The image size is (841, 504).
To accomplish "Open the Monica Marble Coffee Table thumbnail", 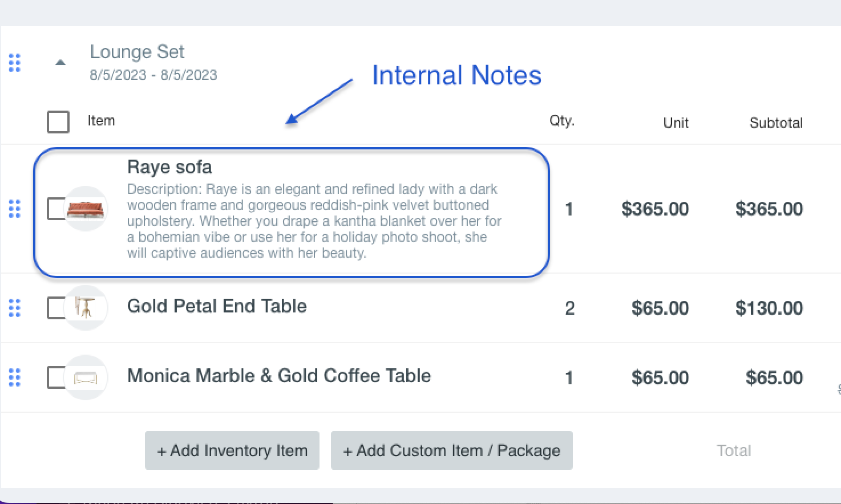I will point(86,377).
